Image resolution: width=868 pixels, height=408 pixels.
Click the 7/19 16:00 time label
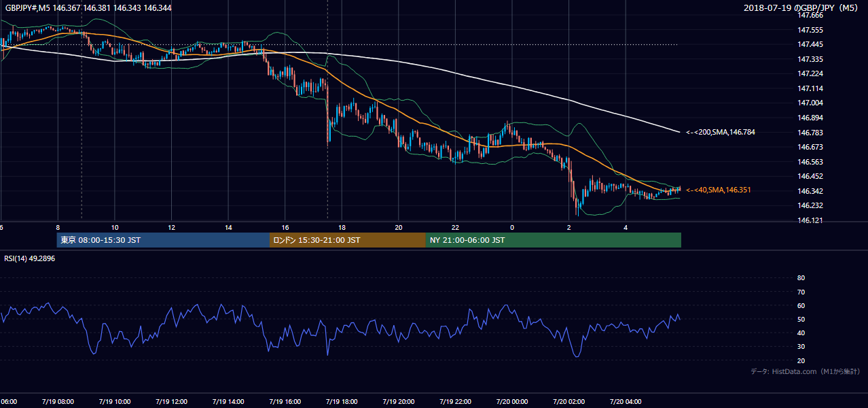pos(284,402)
